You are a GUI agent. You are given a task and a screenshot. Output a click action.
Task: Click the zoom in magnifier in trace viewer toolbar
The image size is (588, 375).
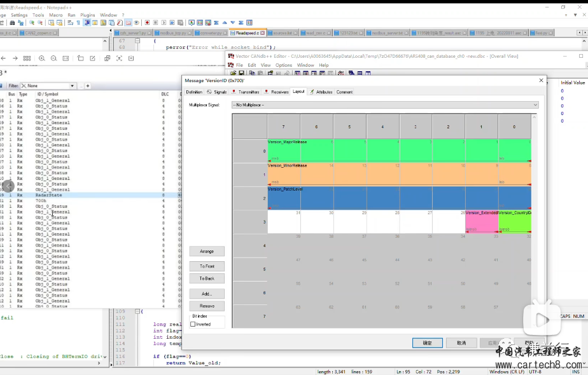41,58
